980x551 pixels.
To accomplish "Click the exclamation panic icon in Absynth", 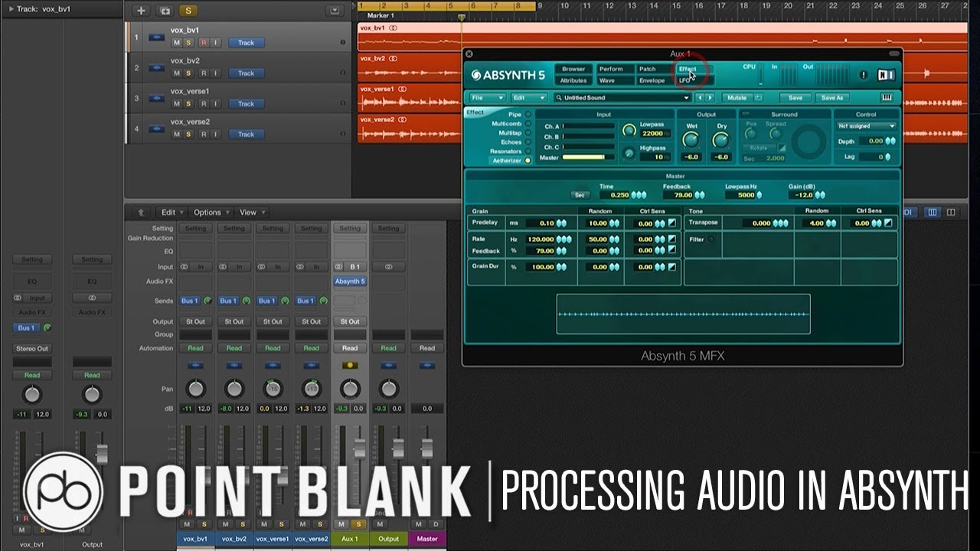I will click(x=864, y=75).
